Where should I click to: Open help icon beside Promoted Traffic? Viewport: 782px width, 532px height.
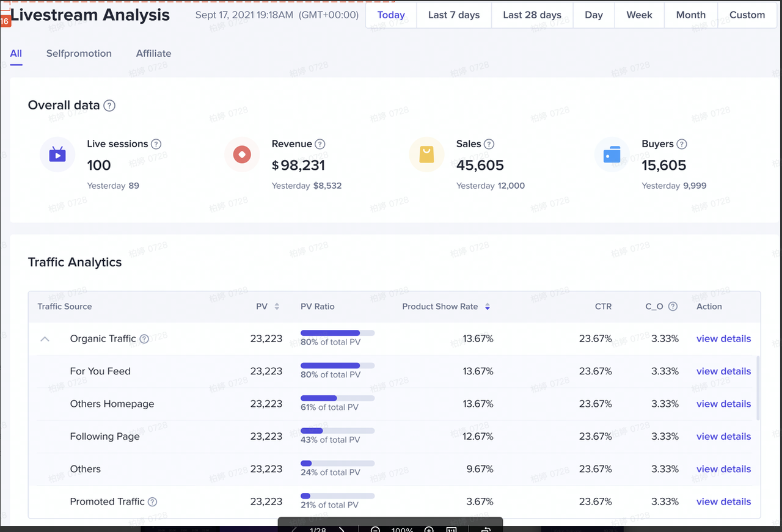pos(153,502)
